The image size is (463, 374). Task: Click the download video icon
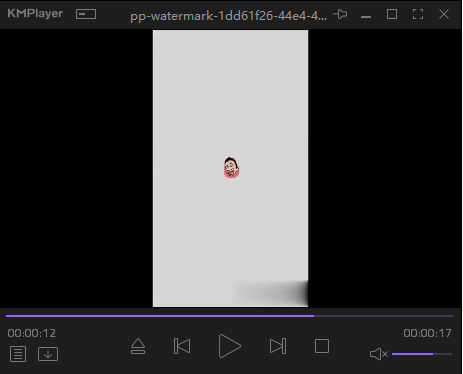click(x=48, y=354)
